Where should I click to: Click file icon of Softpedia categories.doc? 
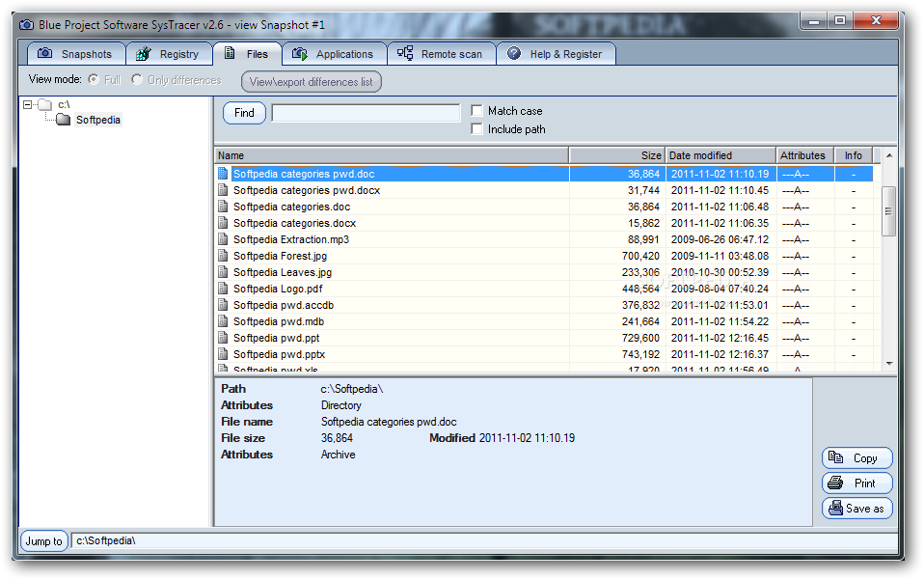223,207
